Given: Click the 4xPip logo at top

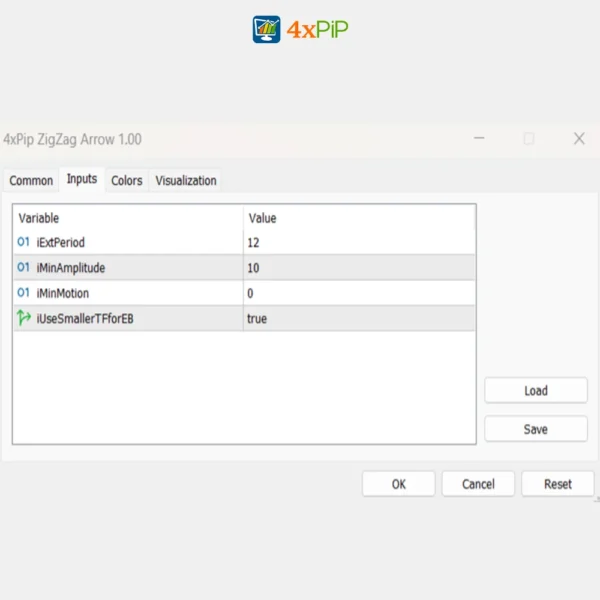Looking at the screenshot, I should (x=300, y=29).
